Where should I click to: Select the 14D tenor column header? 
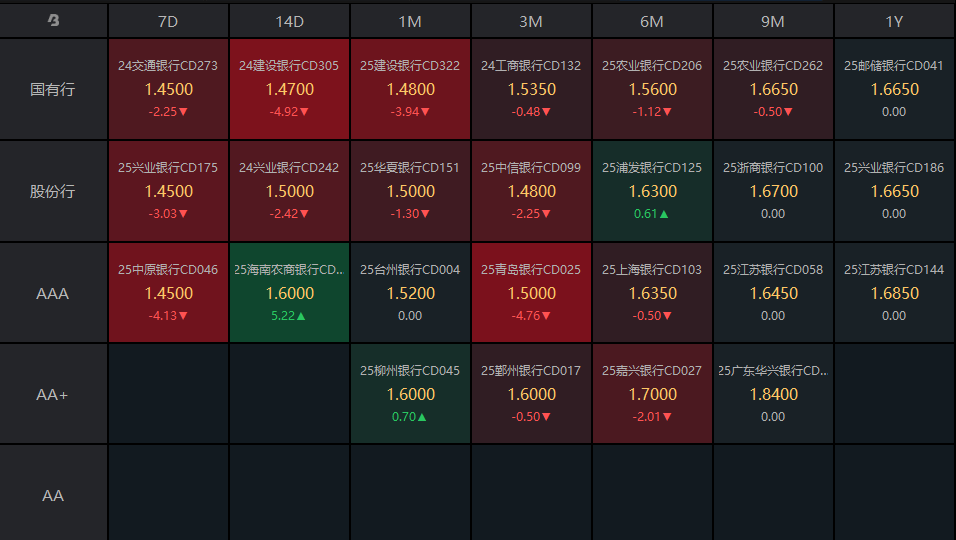click(290, 21)
